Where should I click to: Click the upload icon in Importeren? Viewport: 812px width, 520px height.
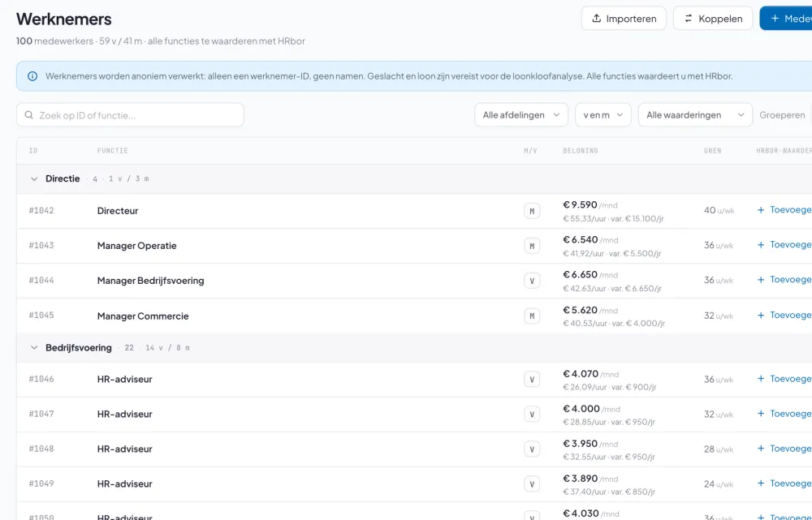pos(597,18)
